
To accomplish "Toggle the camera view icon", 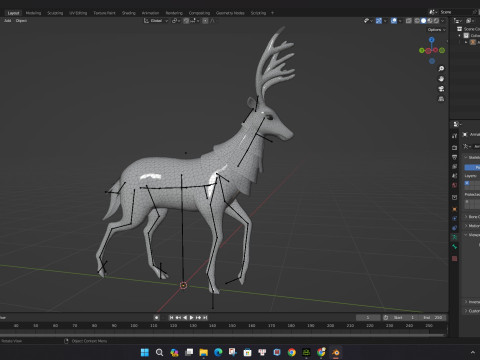I will (x=441, y=89).
